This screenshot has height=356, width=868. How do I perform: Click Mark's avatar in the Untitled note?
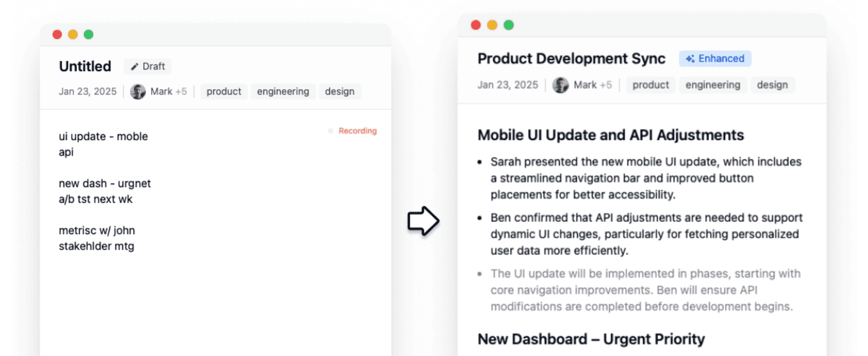click(x=138, y=91)
